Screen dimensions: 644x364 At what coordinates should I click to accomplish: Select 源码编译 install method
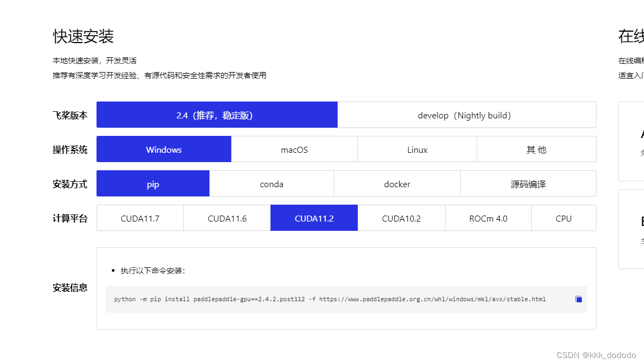coord(528,184)
